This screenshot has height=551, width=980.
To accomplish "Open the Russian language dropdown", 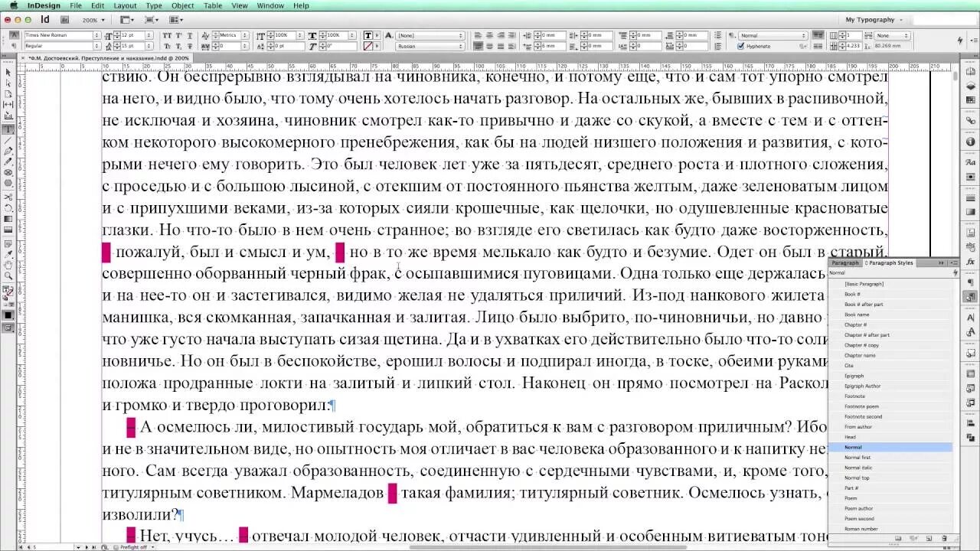I will (430, 46).
